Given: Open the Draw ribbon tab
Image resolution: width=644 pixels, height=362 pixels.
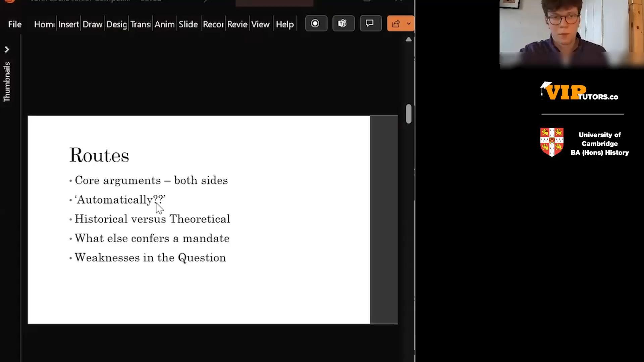Looking at the screenshot, I should (x=92, y=24).
